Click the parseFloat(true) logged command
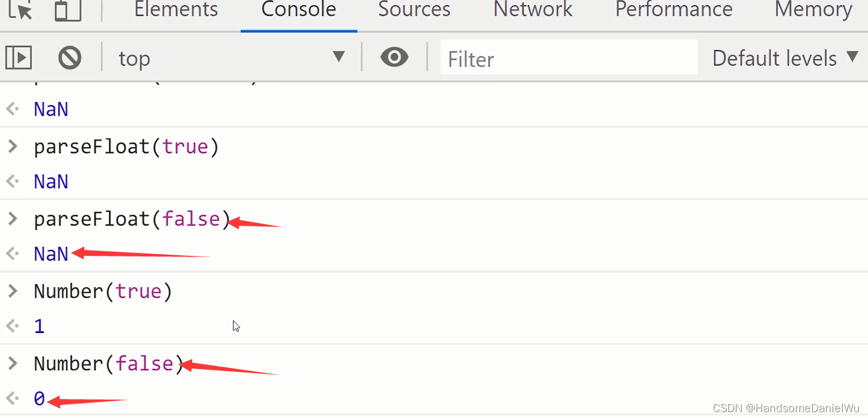This screenshot has width=868, height=418. click(x=126, y=146)
